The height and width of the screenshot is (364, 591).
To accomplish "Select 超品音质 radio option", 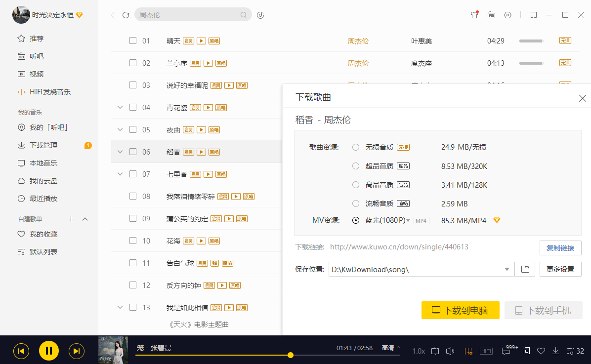I will click(355, 166).
